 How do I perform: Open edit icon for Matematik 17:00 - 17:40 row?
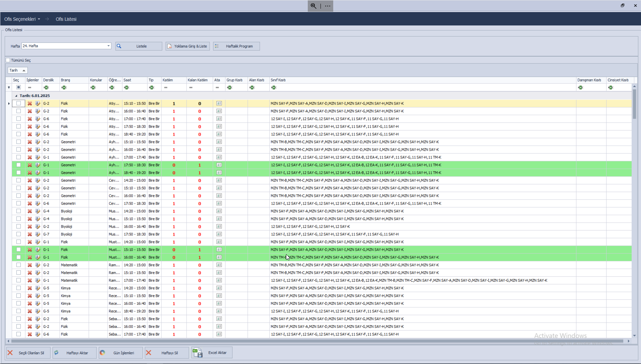(x=38, y=280)
